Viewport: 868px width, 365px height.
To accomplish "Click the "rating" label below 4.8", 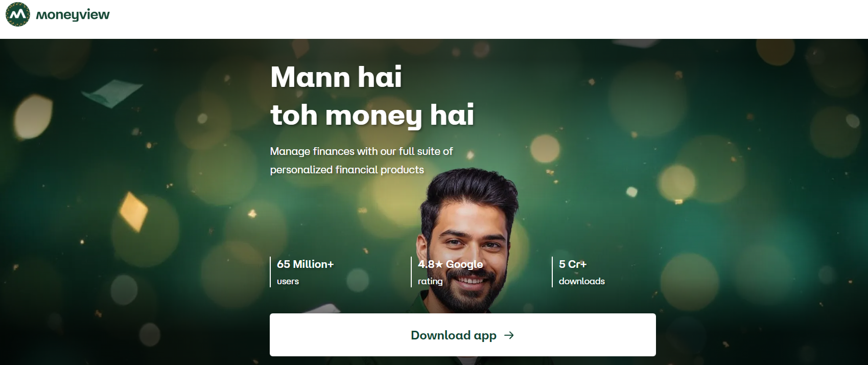I will [430, 281].
